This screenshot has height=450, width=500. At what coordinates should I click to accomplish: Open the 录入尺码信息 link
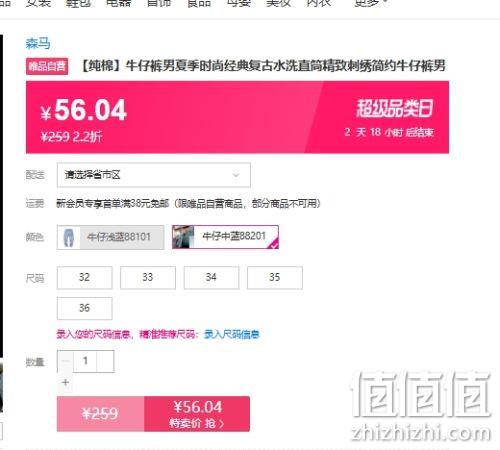[232, 334]
